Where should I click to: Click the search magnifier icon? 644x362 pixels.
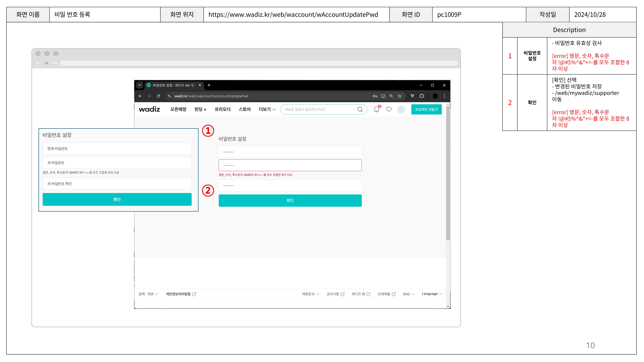(360, 109)
